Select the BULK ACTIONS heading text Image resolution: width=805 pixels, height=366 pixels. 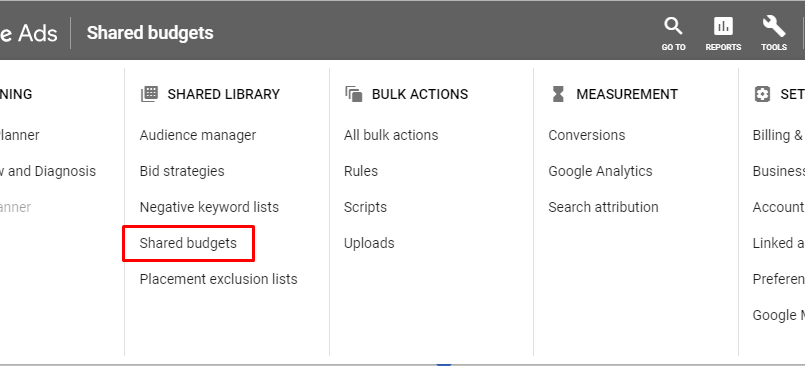420,94
